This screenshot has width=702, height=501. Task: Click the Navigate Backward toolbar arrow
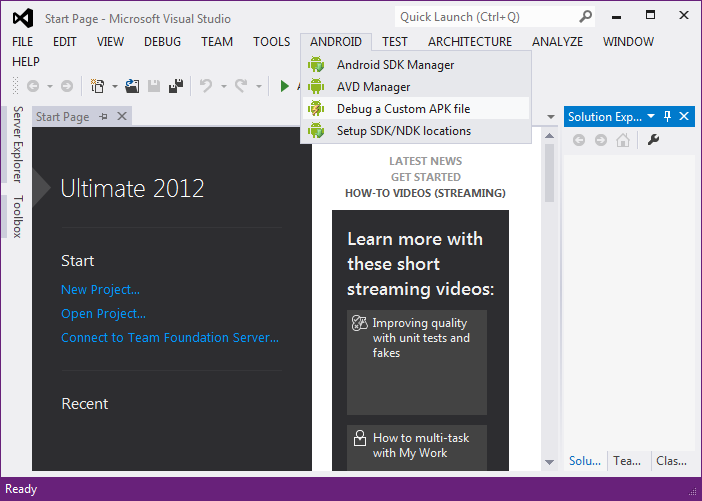[x=33, y=86]
